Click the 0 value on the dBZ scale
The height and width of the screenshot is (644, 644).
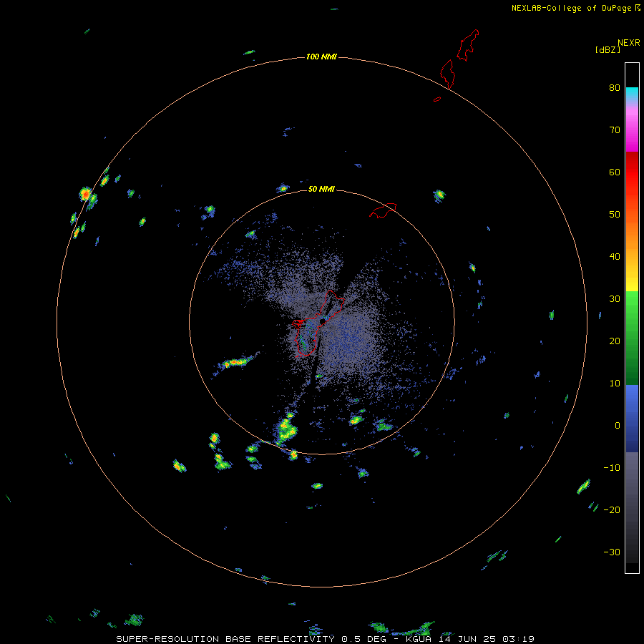pyautogui.click(x=618, y=426)
